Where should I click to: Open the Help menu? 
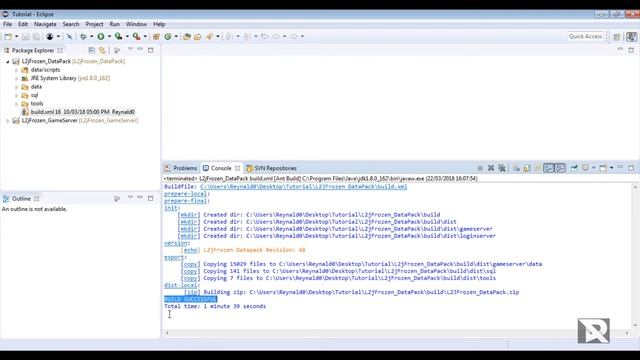pyautogui.click(x=159, y=24)
